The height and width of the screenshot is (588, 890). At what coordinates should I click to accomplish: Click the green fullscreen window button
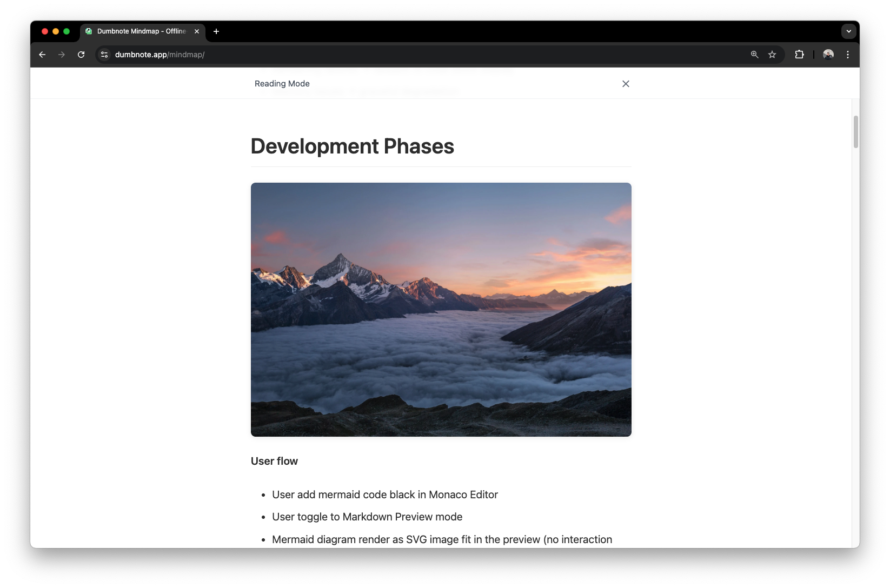click(67, 31)
